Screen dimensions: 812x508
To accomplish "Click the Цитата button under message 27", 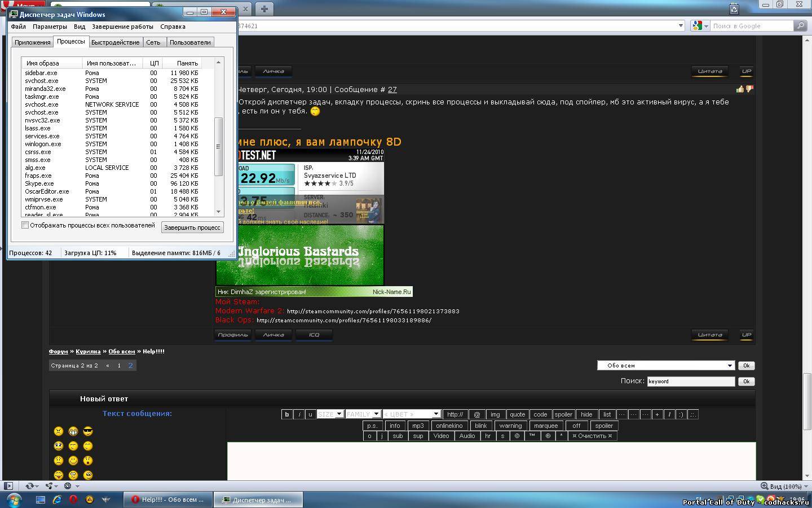I will (x=710, y=335).
